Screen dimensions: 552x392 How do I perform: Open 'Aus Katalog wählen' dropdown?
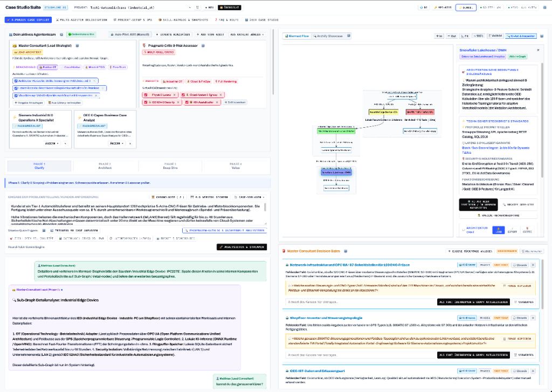click(x=247, y=35)
